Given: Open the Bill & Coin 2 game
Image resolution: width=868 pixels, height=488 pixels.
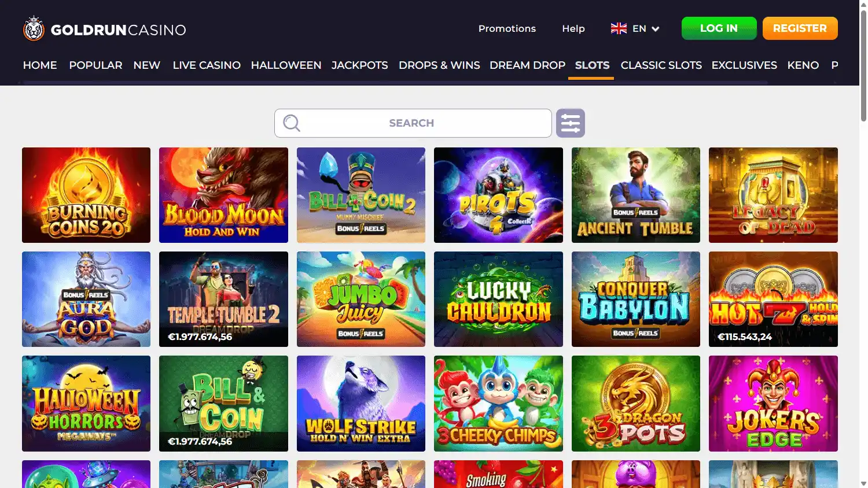Looking at the screenshot, I should (x=361, y=195).
